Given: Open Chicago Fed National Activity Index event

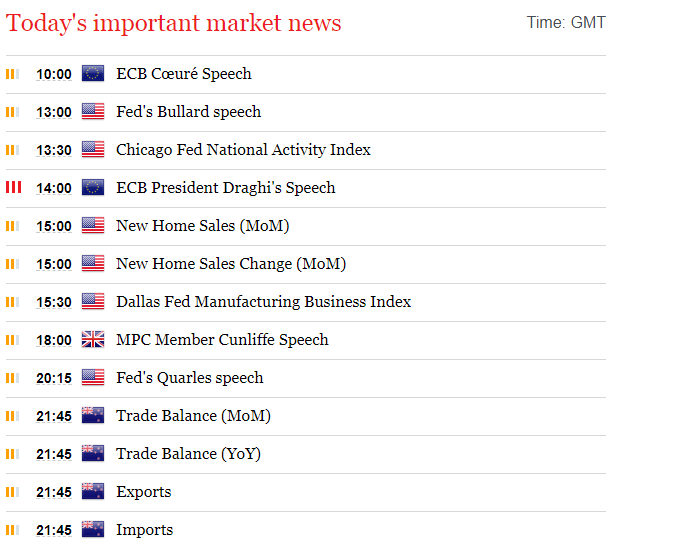Looking at the screenshot, I should pyautogui.click(x=243, y=150).
